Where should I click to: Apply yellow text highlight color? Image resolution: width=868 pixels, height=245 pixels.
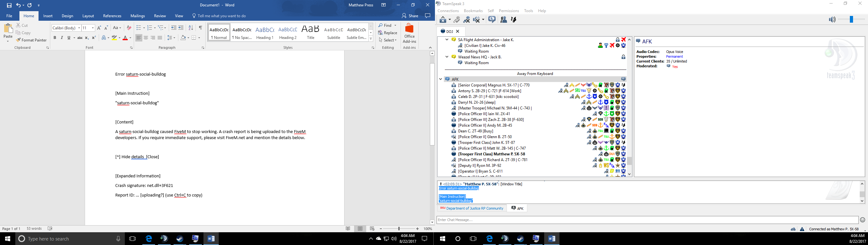point(114,38)
